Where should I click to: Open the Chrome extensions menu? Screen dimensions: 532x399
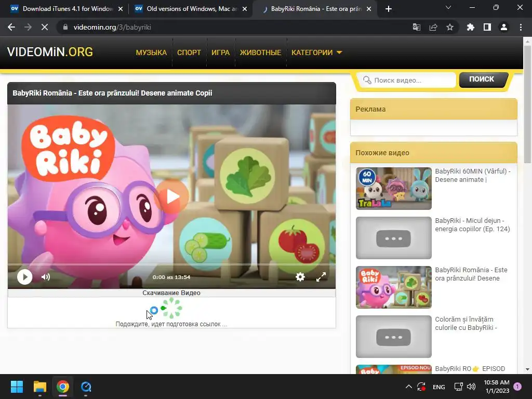point(471,27)
